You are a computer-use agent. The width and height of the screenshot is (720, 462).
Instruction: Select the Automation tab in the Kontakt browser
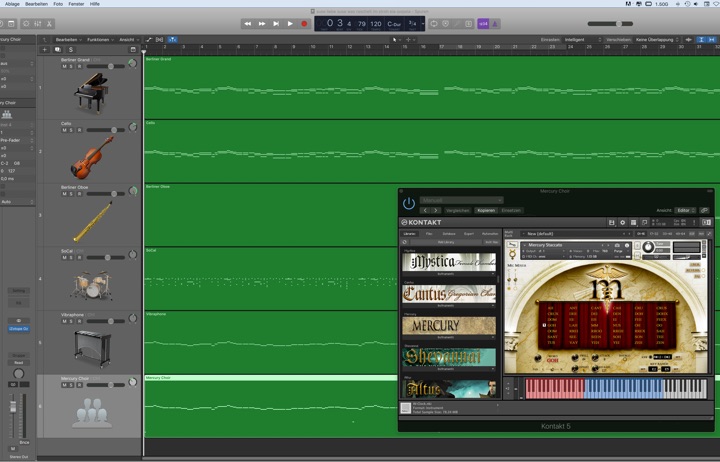point(490,234)
